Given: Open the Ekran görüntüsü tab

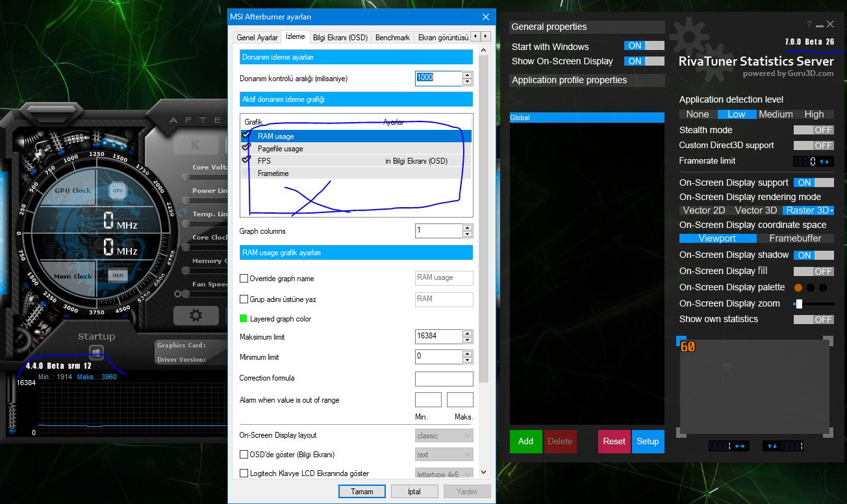Looking at the screenshot, I should click(x=442, y=38).
